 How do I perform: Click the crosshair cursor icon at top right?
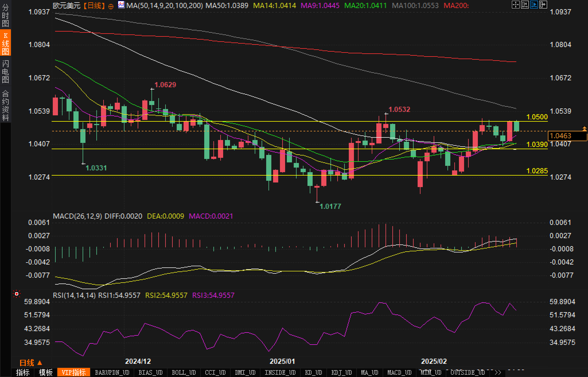point(515,5)
